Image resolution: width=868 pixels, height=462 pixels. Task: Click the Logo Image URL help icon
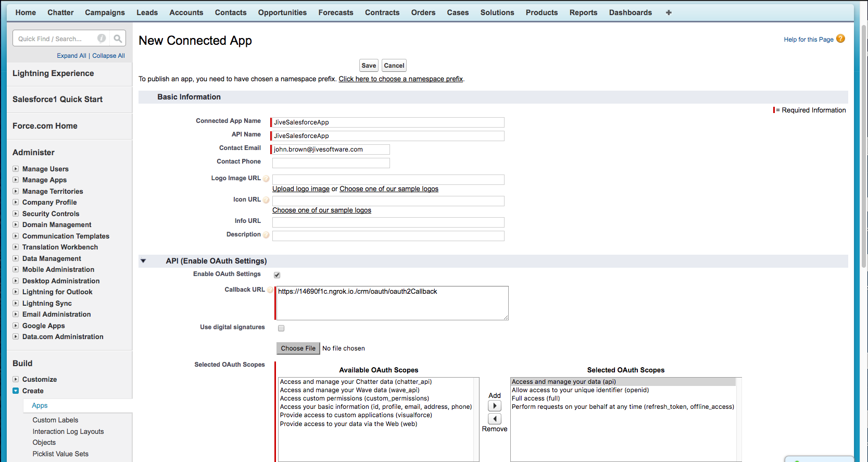266,179
